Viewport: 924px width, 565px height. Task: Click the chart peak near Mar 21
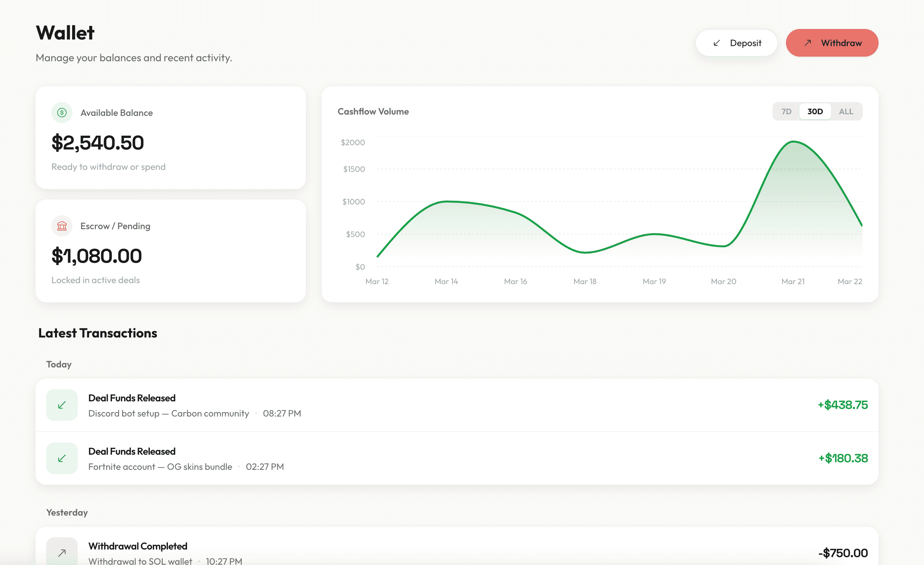794,141
